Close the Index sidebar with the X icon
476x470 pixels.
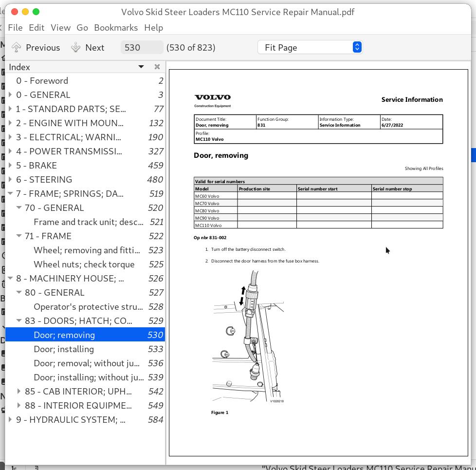(x=157, y=67)
